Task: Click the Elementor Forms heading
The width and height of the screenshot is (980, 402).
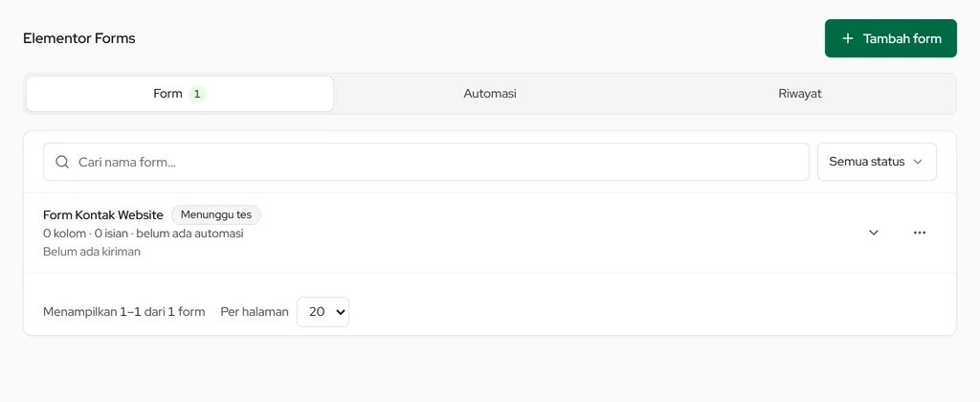Action: pyautogui.click(x=79, y=38)
